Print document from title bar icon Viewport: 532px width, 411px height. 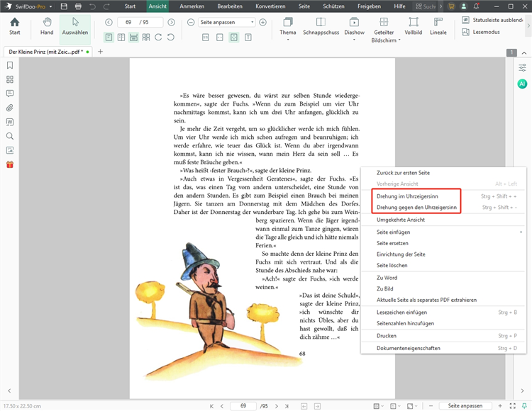78,6
